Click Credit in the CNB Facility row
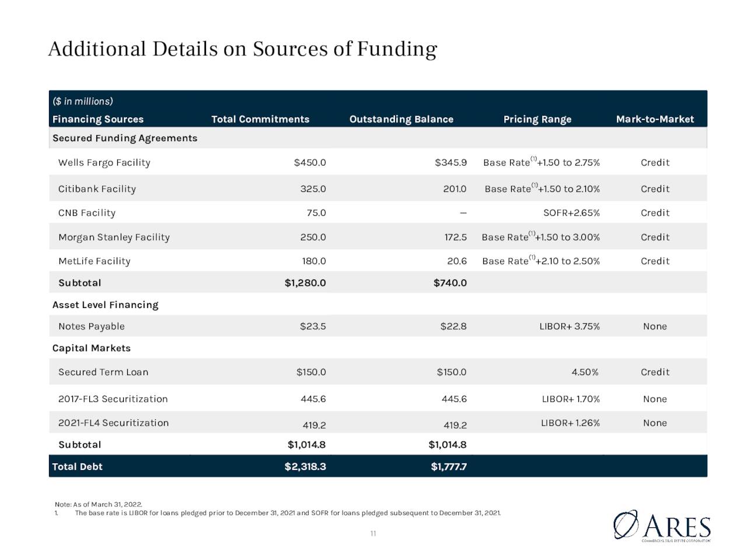Viewport: 747px width, 560px height. (655, 213)
